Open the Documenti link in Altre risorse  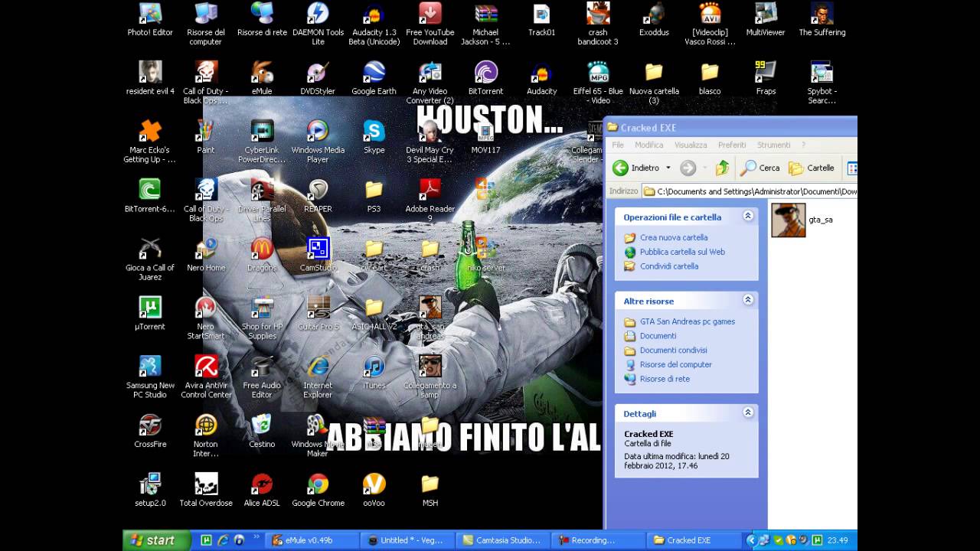(658, 336)
